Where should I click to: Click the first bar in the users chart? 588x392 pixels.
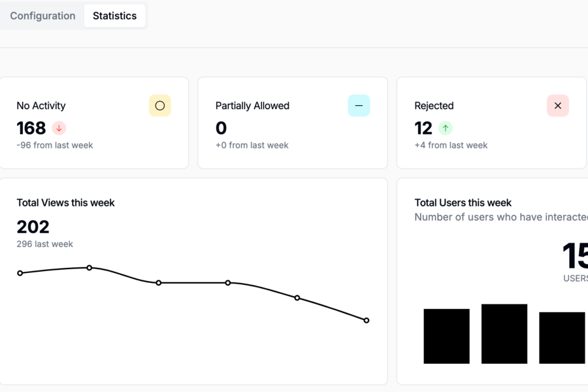447,336
